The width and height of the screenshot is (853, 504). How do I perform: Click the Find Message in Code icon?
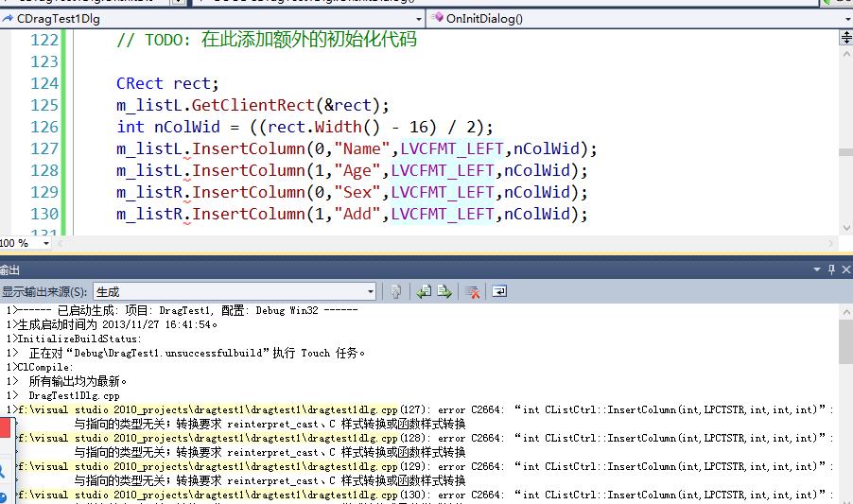[396, 292]
